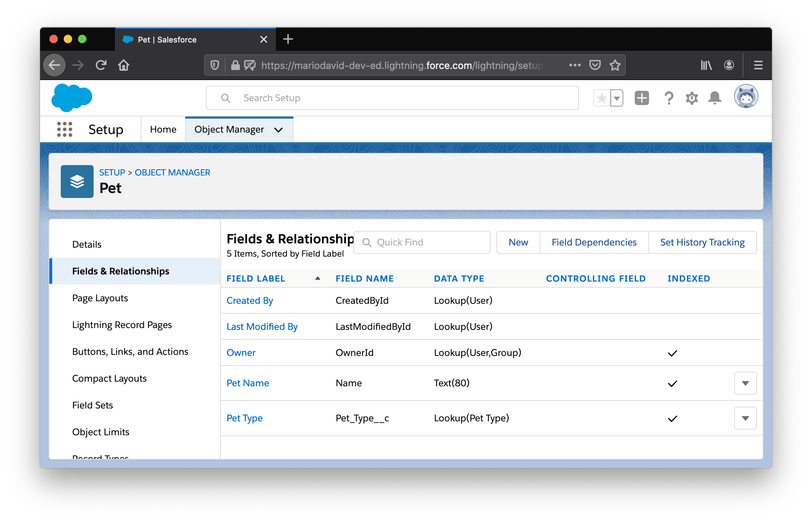Sort by the Indexed column

tap(689, 278)
